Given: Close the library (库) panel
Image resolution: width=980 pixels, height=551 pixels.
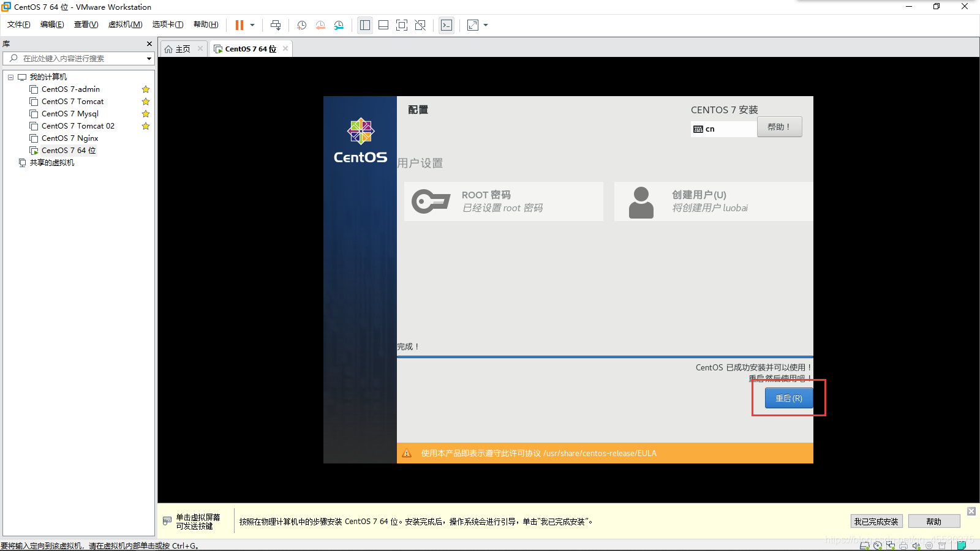Looking at the screenshot, I should pyautogui.click(x=149, y=43).
